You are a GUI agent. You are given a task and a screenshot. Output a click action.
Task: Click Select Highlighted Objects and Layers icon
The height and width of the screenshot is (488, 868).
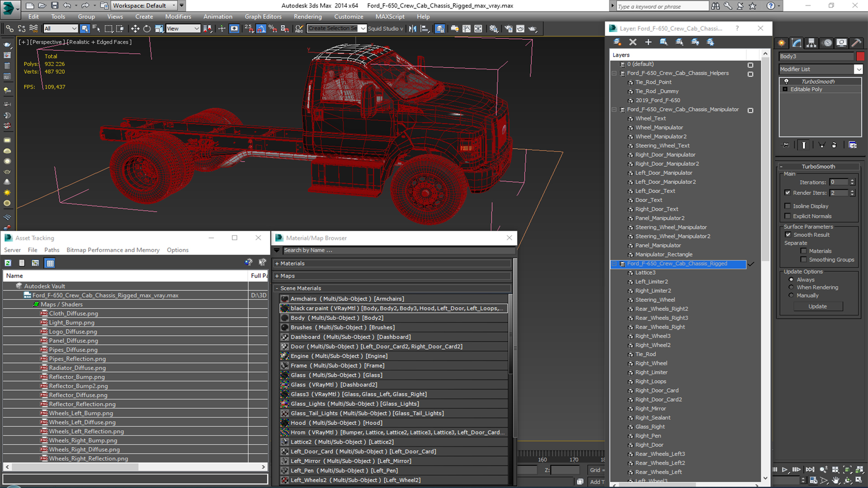click(663, 42)
